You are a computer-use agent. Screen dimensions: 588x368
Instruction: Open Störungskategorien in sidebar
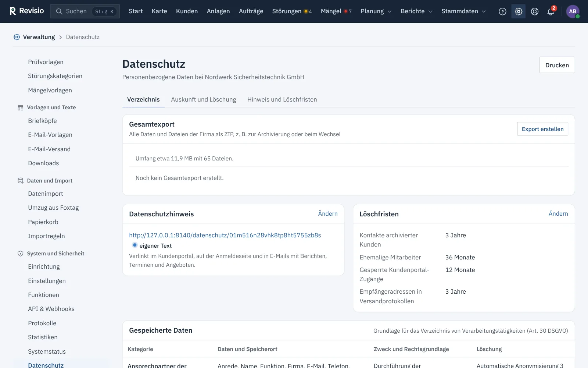(x=55, y=76)
